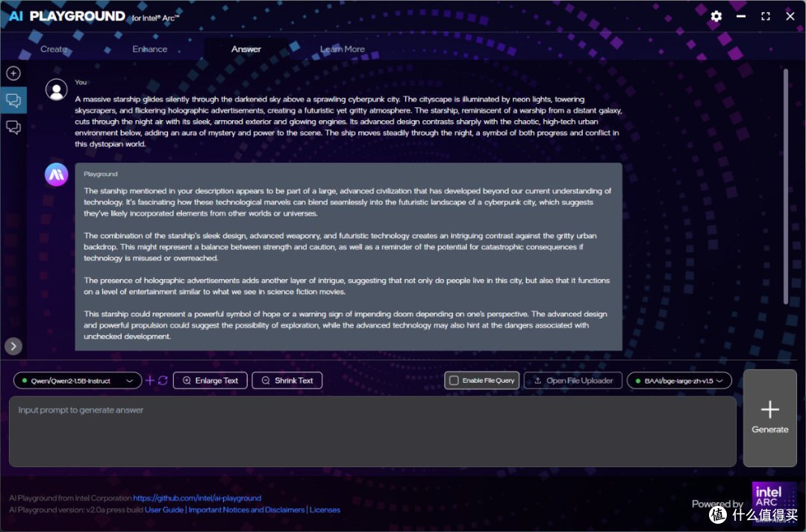
Task: Select the highlighted chat conversation icon
Action: pos(13,100)
